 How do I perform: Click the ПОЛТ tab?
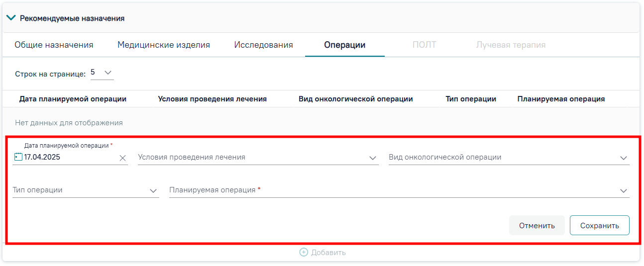[424, 45]
